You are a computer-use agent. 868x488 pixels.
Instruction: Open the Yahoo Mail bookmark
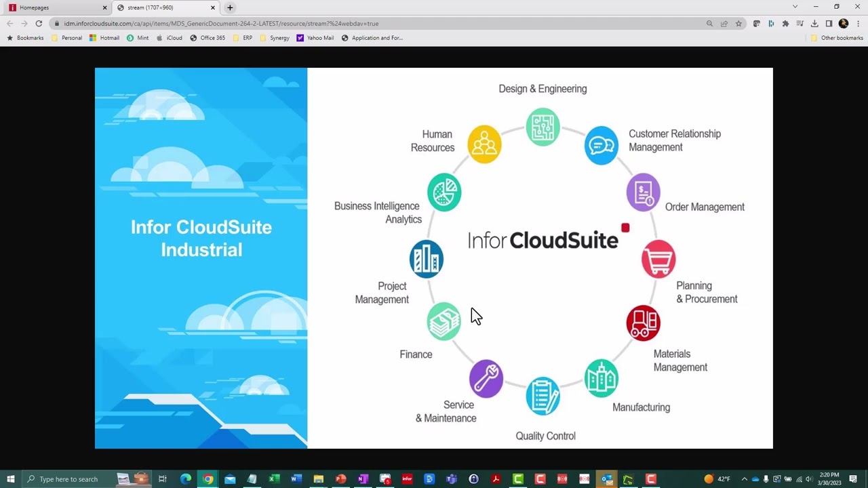(x=315, y=38)
